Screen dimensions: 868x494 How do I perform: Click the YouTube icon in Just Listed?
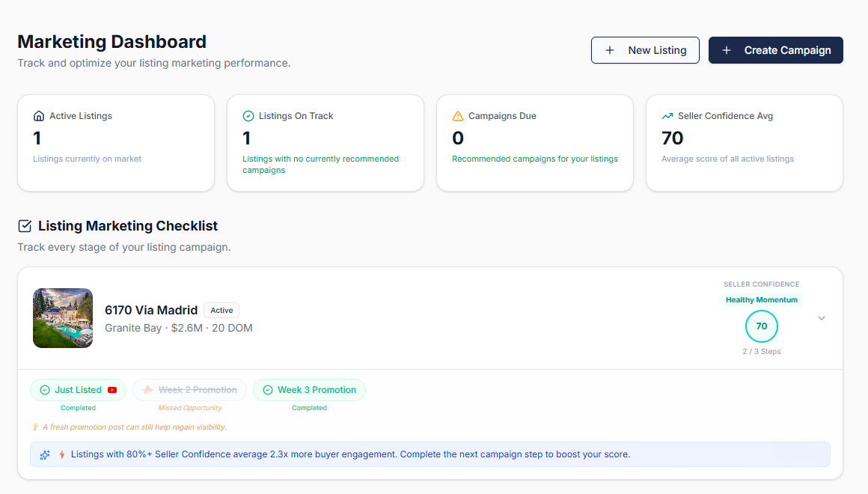point(112,390)
